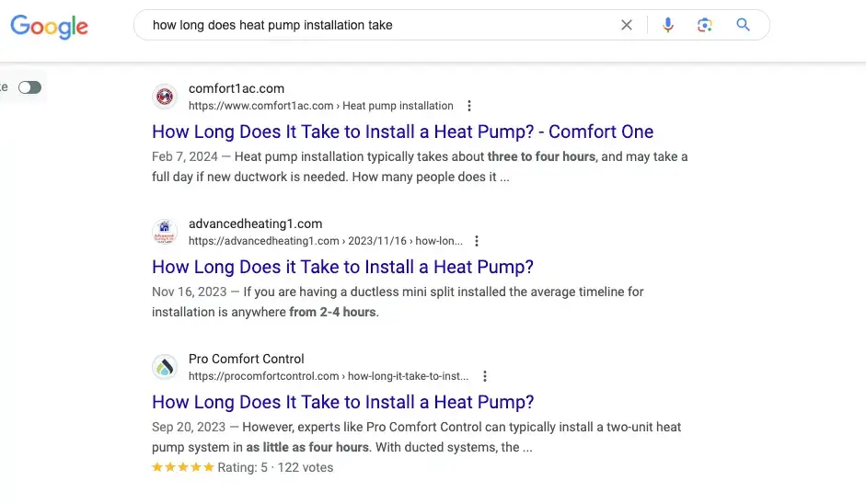This screenshot has width=866, height=504.
Task: Click the www.comfort1ac.com URL breadcrumb
Action: [x=321, y=106]
